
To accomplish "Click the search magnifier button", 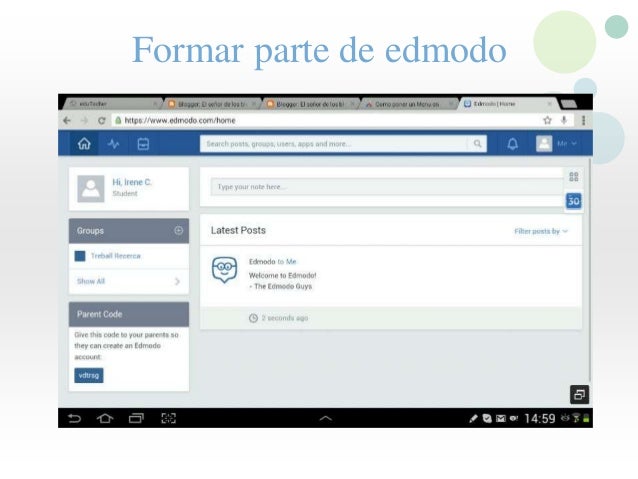I will 477,144.
